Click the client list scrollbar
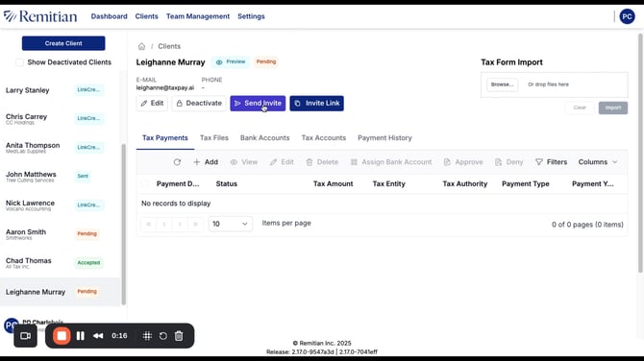The width and height of the screenshot is (644, 361). coord(124,224)
